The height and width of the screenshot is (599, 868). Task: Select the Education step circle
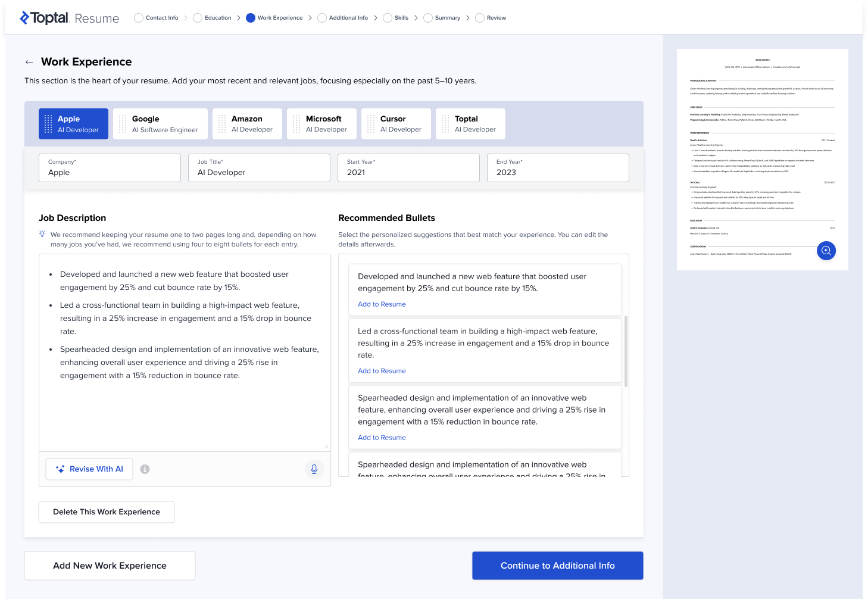[x=198, y=18]
